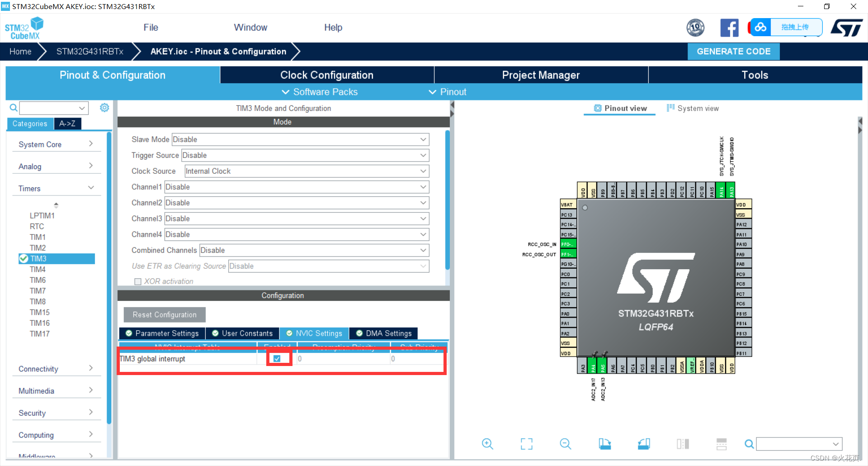Screen dimensions: 868x466
Task: Open the File menu
Action: (x=151, y=28)
